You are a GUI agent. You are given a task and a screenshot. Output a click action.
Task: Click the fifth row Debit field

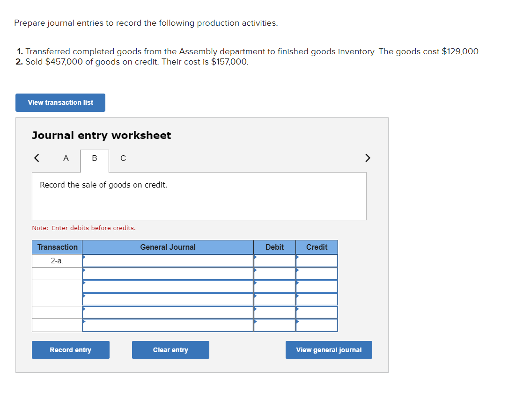pos(274,312)
